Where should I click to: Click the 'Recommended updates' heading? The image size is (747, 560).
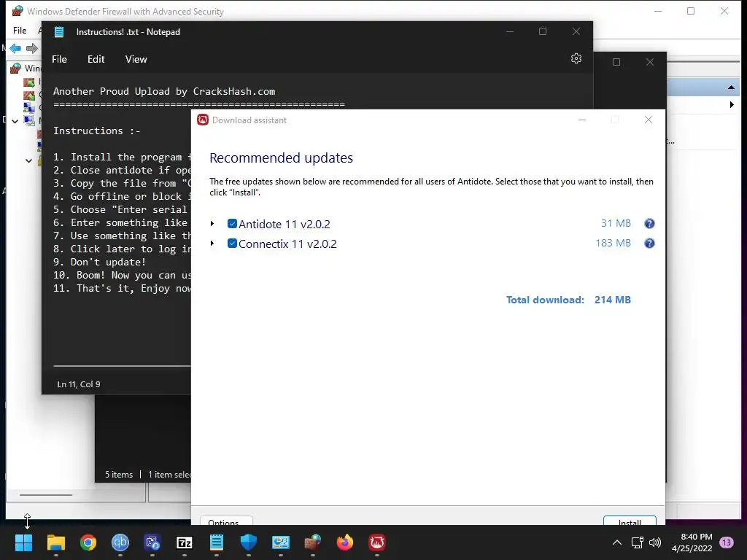click(x=281, y=157)
